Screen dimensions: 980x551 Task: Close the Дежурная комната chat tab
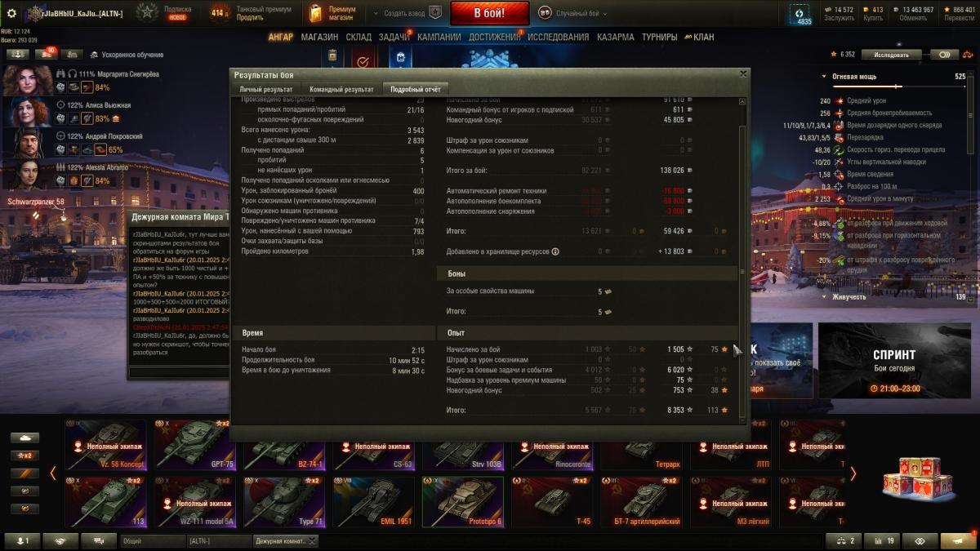312,540
